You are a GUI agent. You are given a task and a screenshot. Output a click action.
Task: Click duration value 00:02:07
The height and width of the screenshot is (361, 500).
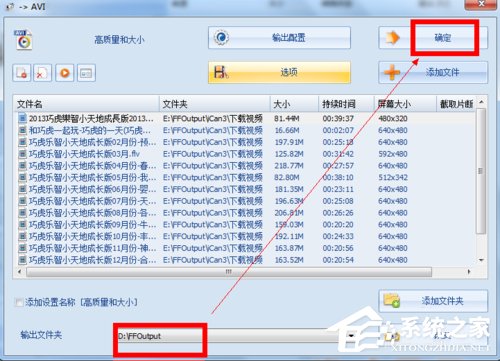338,130
